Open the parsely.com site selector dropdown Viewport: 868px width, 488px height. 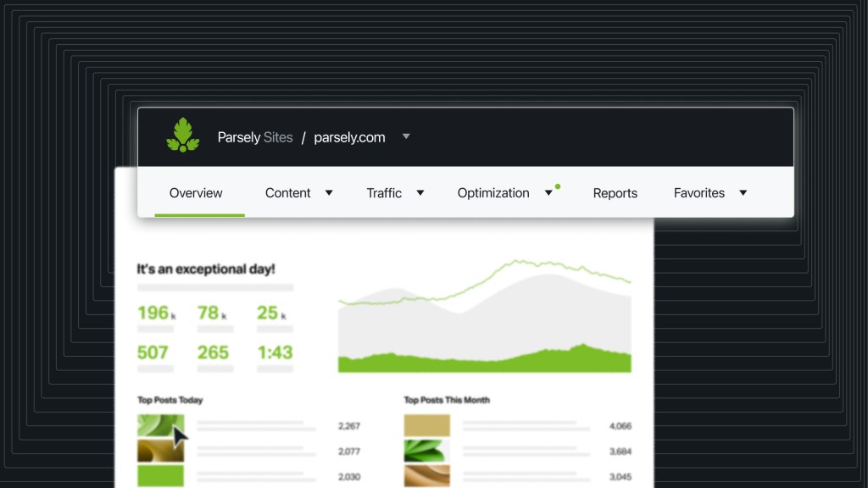(406, 136)
